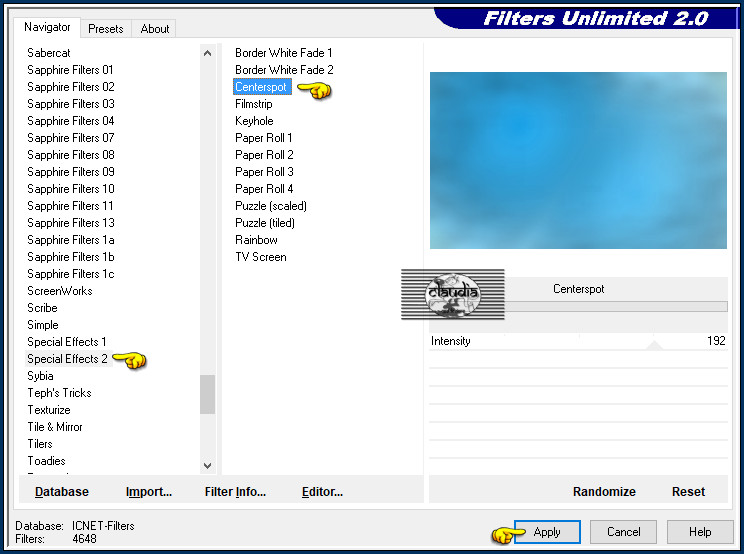Show Filter Info

(235, 492)
